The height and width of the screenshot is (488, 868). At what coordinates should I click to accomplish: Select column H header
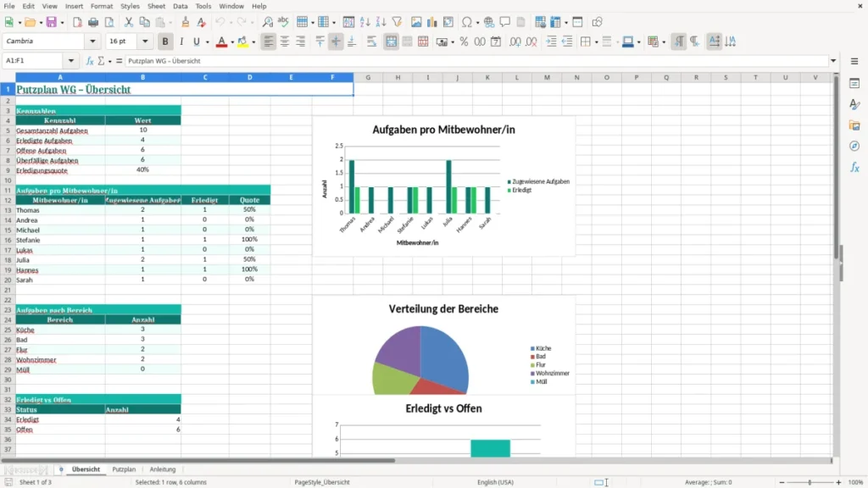point(398,77)
